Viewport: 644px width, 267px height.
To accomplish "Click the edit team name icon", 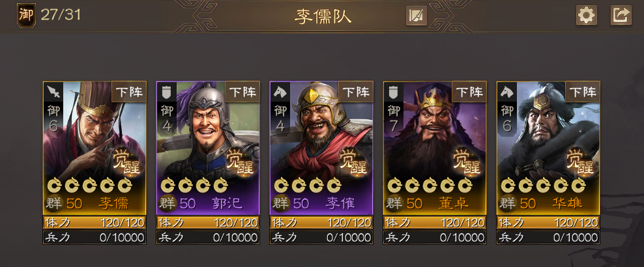I will (x=417, y=16).
